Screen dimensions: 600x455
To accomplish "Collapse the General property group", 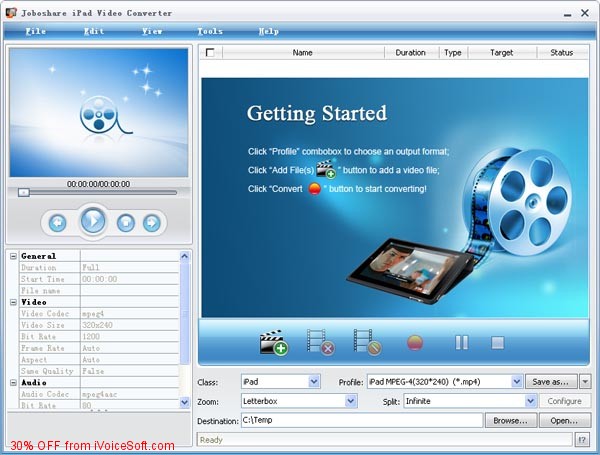I will tap(13, 256).
